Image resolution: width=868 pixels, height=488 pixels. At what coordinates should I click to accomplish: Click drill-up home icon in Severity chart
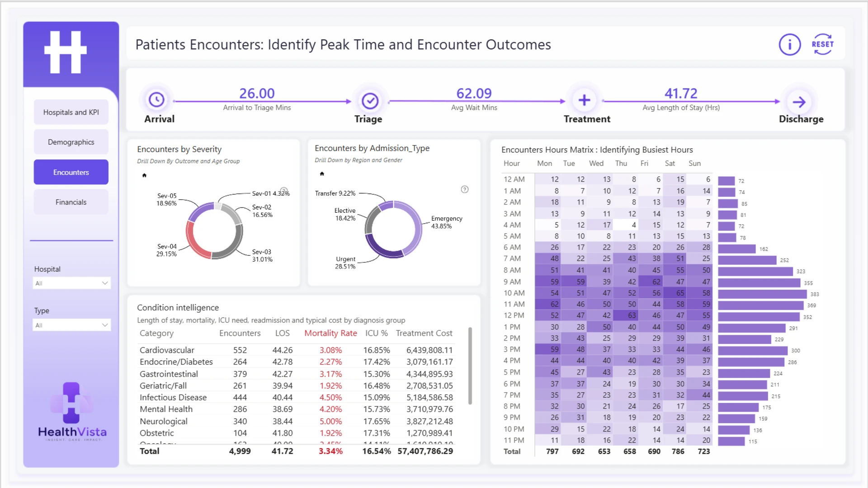click(x=144, y=175)
